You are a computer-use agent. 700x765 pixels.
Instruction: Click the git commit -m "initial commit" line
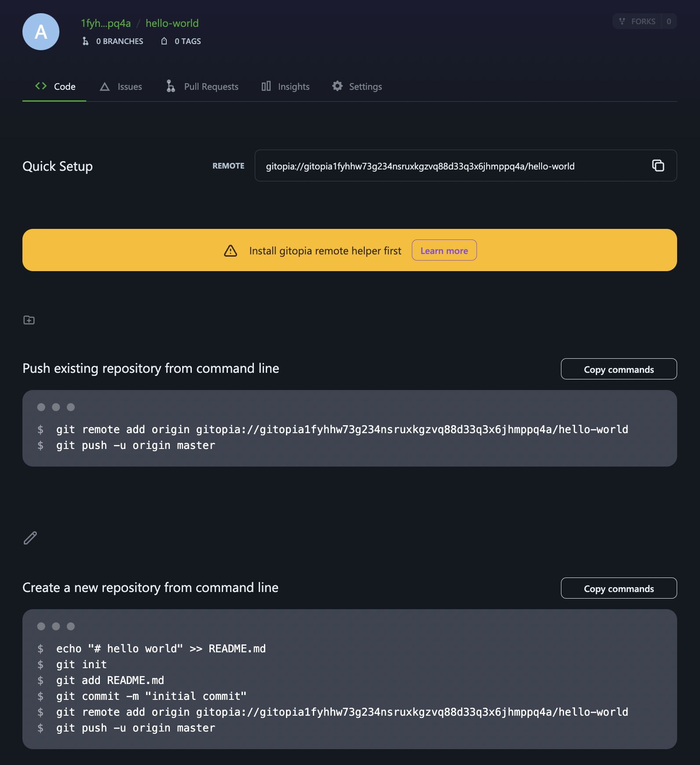(x=151, y=696)
